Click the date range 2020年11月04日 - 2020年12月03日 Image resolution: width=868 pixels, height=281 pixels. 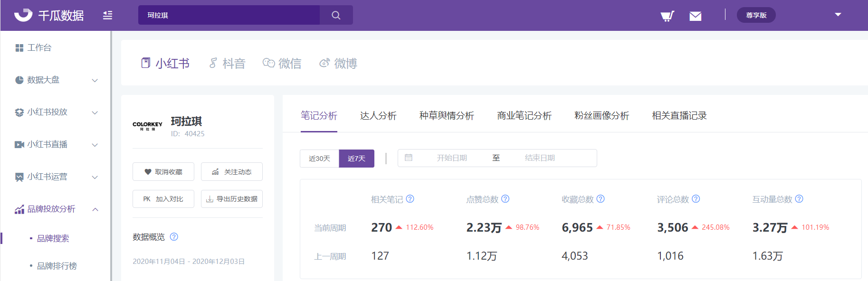point(189,262)
